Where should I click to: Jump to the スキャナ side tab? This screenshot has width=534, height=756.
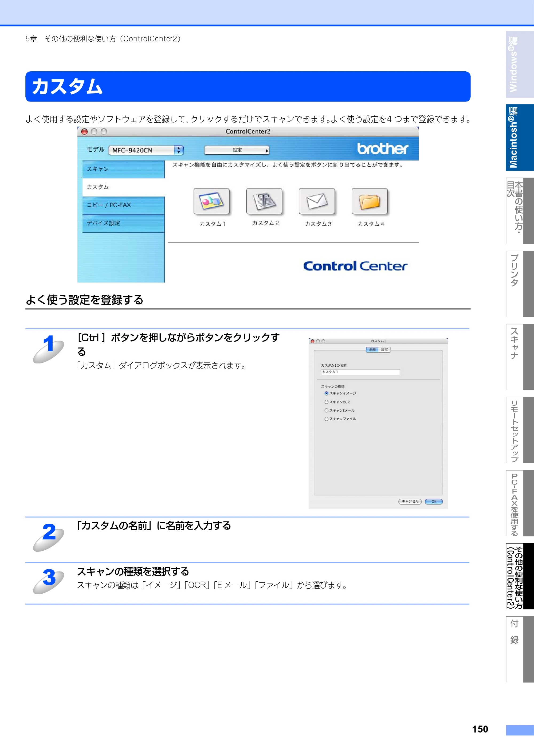pos(520,357)
